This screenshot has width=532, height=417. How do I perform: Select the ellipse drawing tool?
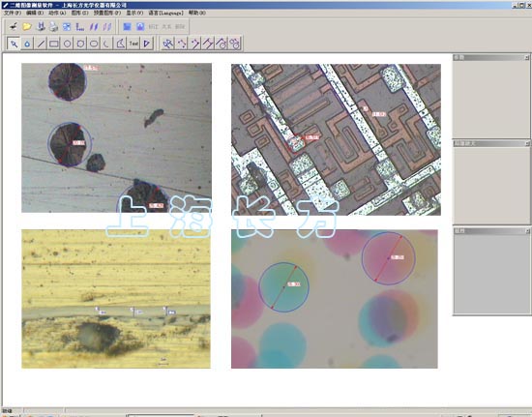(x=94, y=44)
